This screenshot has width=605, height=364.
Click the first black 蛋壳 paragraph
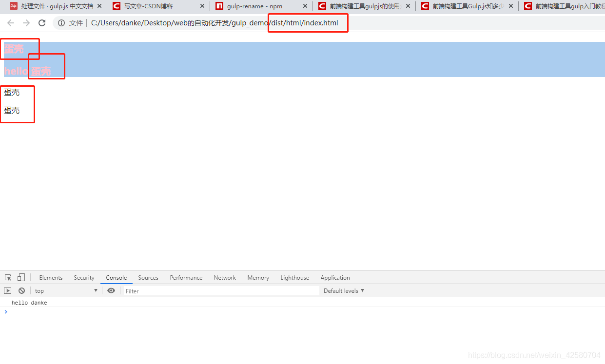coord(12,93)
